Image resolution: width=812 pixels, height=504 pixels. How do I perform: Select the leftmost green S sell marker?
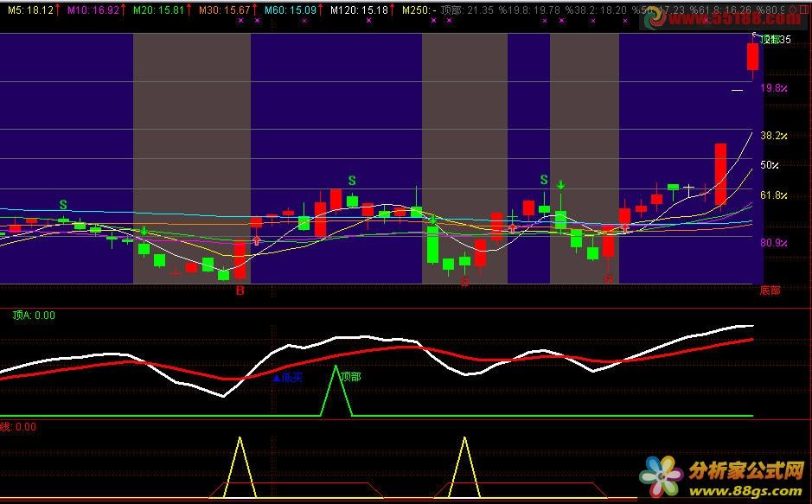coord(63,205)
